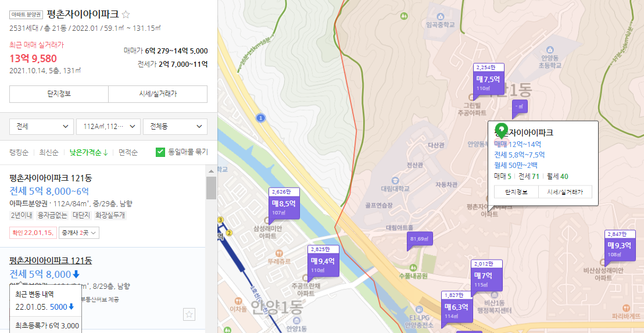Image resolution: width=644 pixels, height=333 pixels.
Task: Click the 대단지 tag
Action: click(x=82, y=214)
